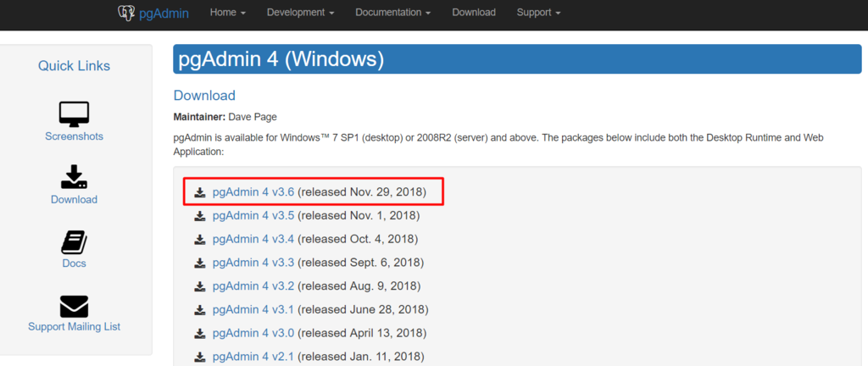Click download icon beside pgAdmin 4 v3.4
Viewport: 868px width, 366px height.
tap(200, 240)
